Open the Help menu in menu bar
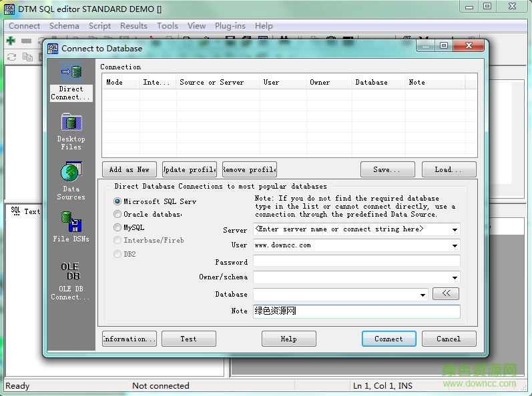 [x=264, y=26]
